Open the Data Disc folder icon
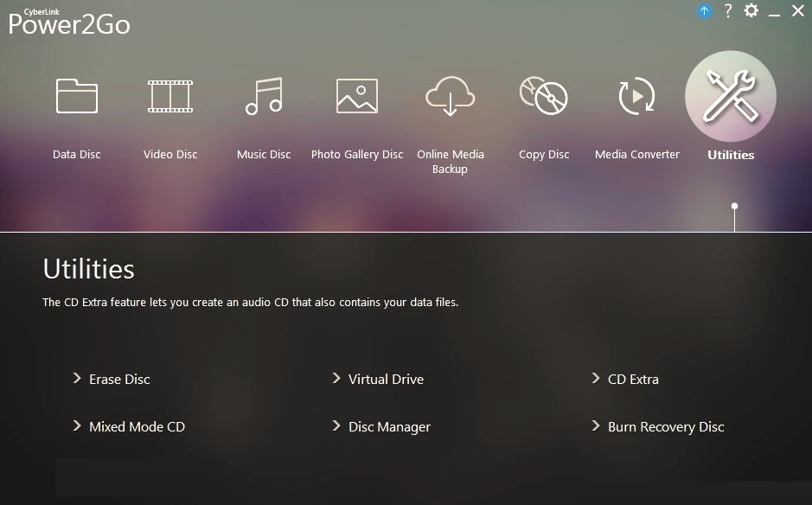 pos(77,96)
